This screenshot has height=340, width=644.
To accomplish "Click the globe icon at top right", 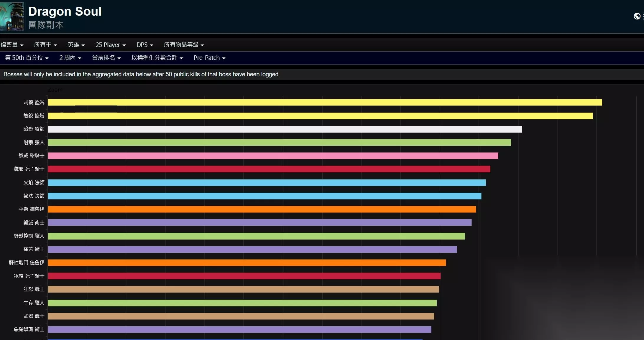I will [x=637, y=16].
